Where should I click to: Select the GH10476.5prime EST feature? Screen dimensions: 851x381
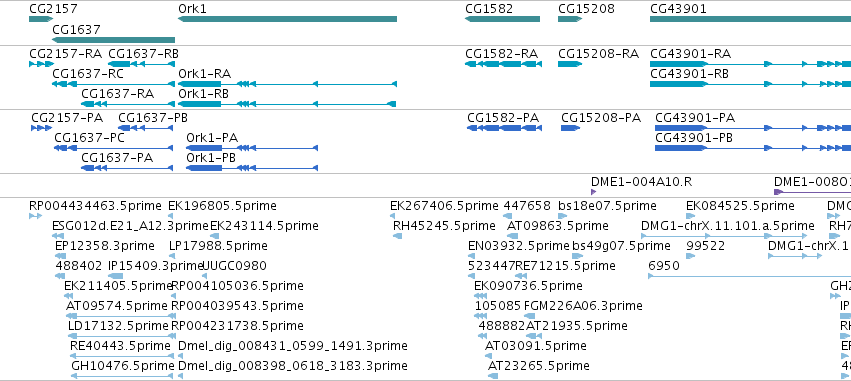point(122,376)
